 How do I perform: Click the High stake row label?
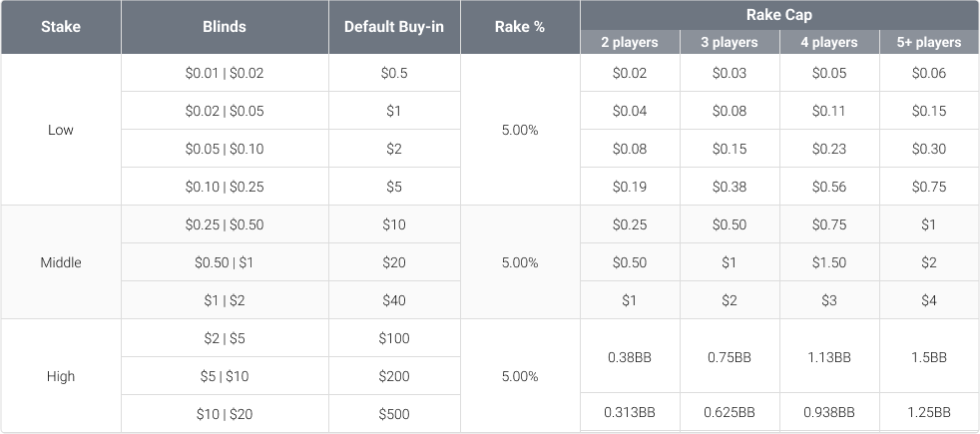pyautogui.click(x=61, y=376)
